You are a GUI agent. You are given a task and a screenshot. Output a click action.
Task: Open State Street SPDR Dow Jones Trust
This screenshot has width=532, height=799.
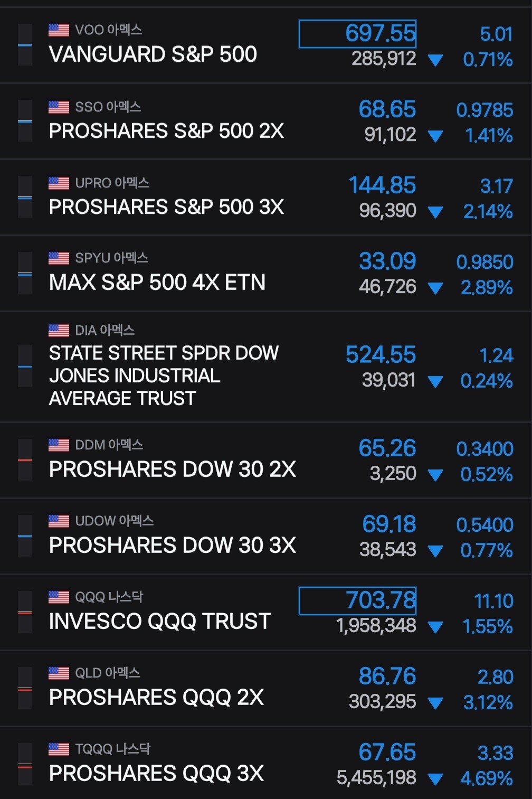point(164,375)
